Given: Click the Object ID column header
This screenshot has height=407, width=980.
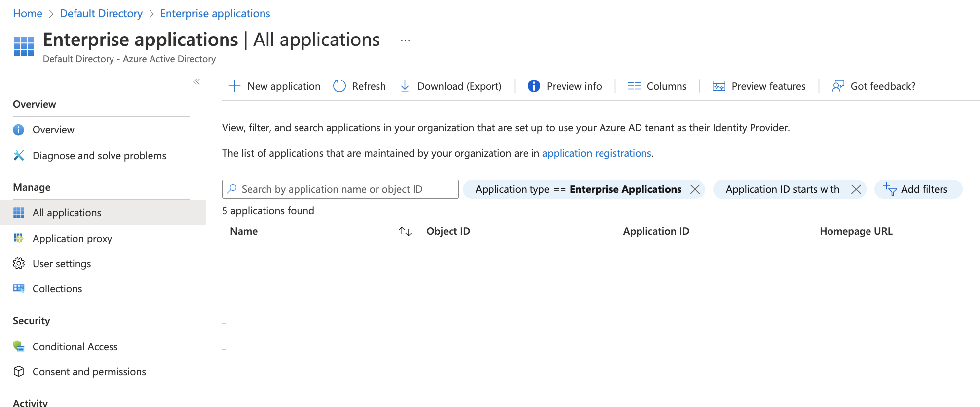Looking at the screenshot, I should point(448,231).
